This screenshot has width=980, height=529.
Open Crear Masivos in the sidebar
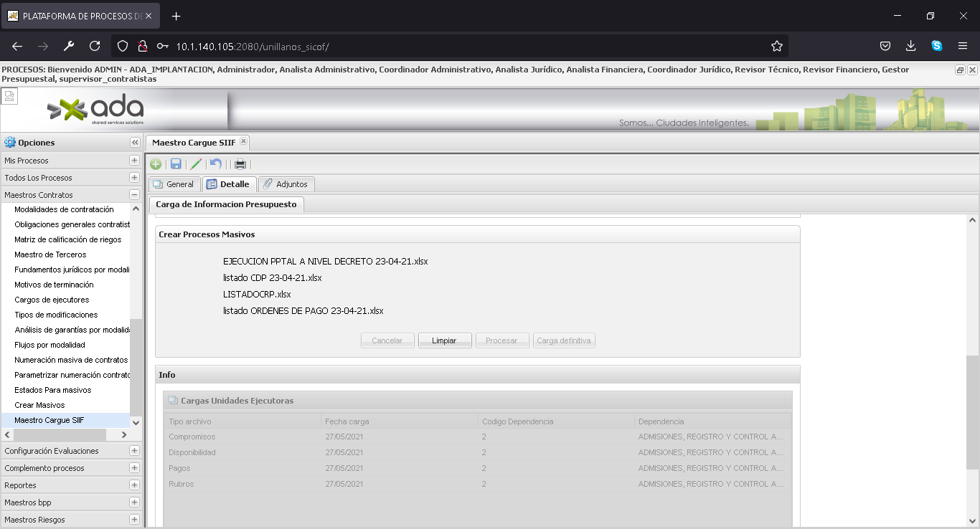coord(39,405)
